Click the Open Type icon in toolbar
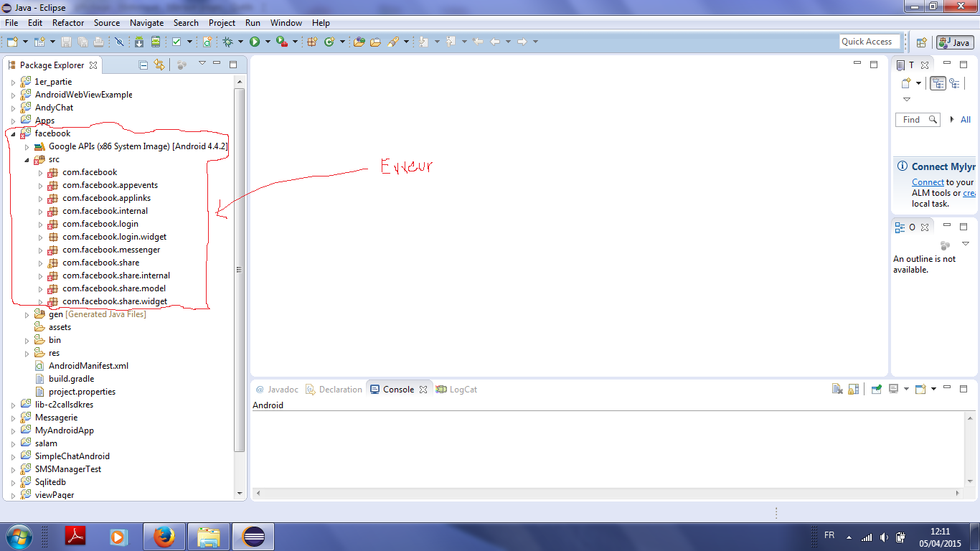 coord(359,42)
